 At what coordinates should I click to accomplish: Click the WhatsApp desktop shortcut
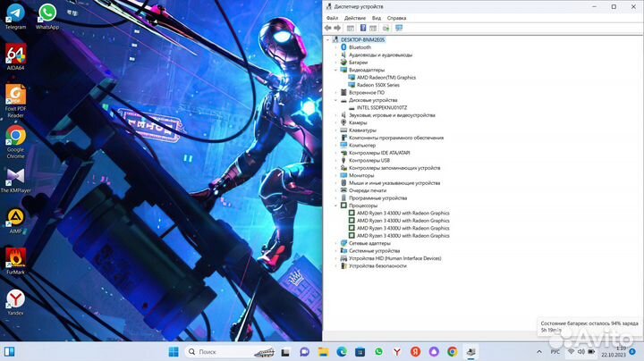click(47, 16)
